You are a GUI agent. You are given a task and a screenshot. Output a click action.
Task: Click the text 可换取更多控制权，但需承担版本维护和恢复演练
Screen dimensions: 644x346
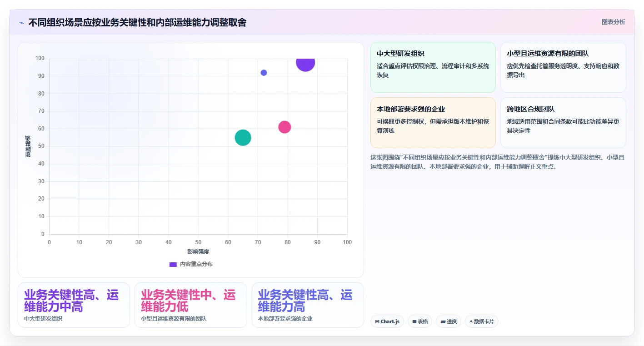(433, 126)
